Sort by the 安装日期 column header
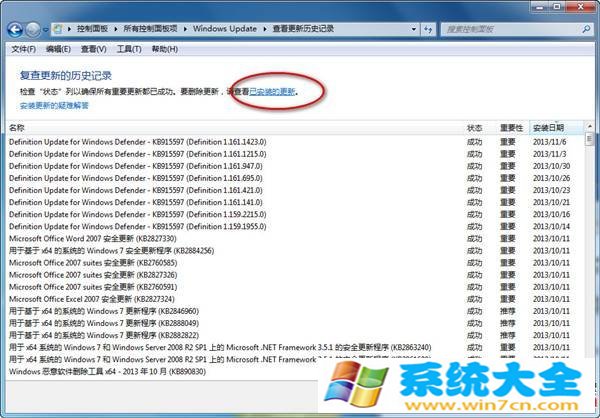This screenshot has width=600, height=418. point(556,128)
